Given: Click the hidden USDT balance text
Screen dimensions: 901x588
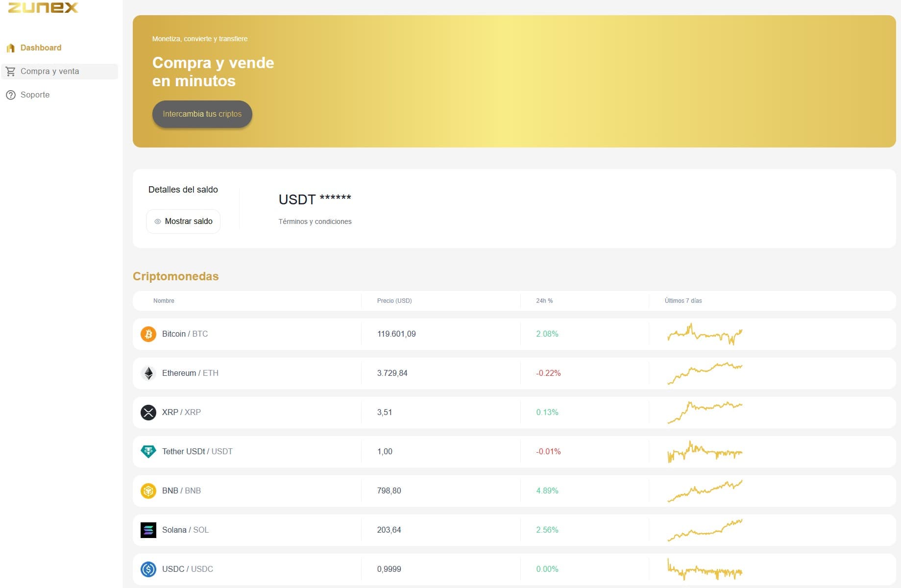Looking at the screenshot, I should click(x=315, y=199).
